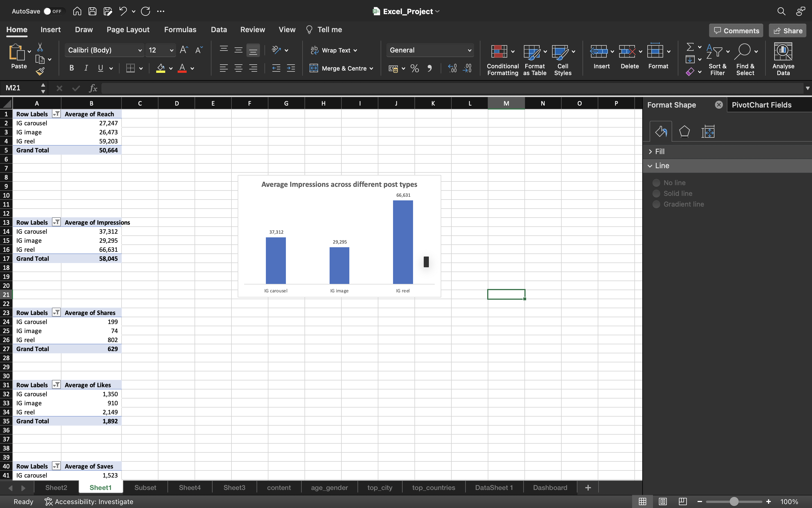Click the Comments button
This screenshot has width=812, height=508.
click(736, 30)
